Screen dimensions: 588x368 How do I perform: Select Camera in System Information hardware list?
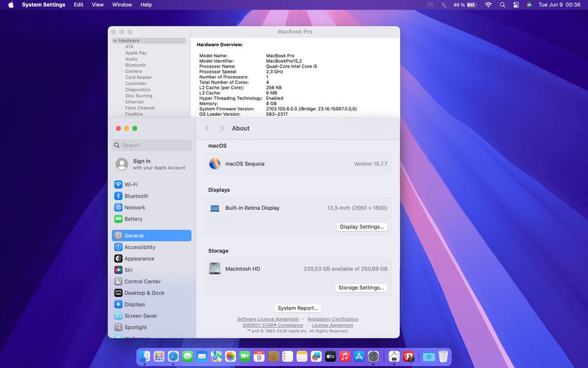pyautogui.click(x=134, y=71)
